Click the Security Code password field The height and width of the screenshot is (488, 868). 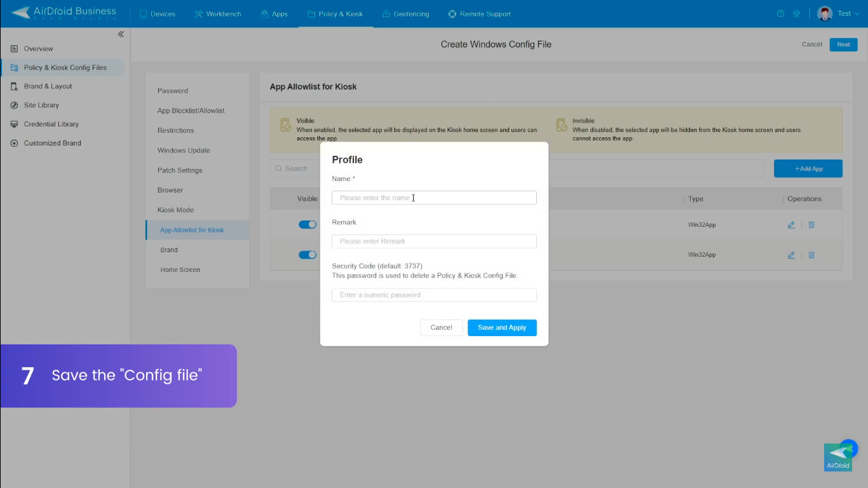point(434,295)
